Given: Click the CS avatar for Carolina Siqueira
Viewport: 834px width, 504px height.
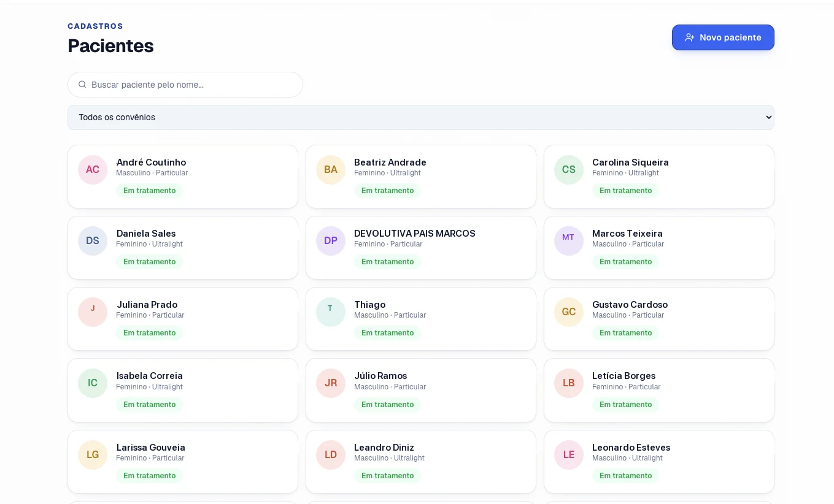Looking at the screenshot, I should point(569,170).
